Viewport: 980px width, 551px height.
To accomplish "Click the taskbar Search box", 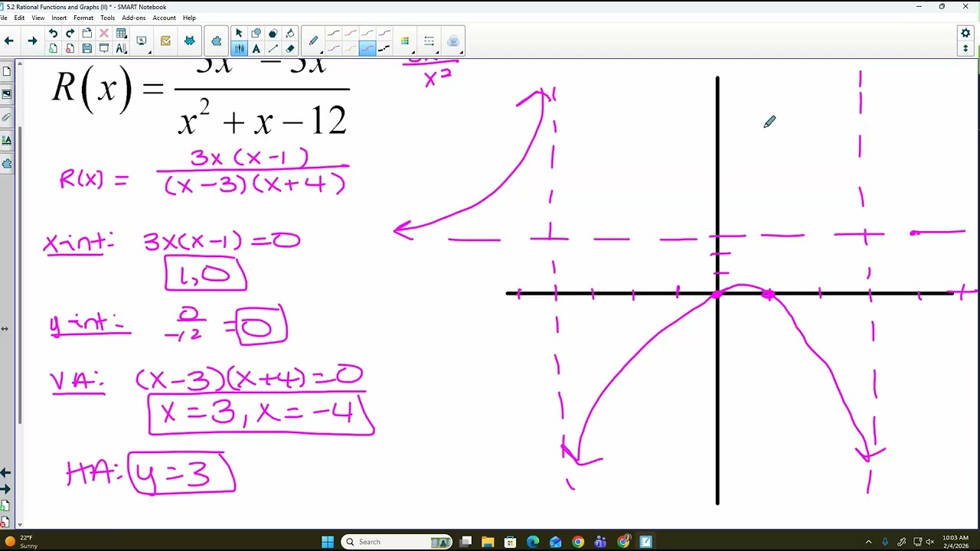I will pyautogui.click(x=396, y=542).
